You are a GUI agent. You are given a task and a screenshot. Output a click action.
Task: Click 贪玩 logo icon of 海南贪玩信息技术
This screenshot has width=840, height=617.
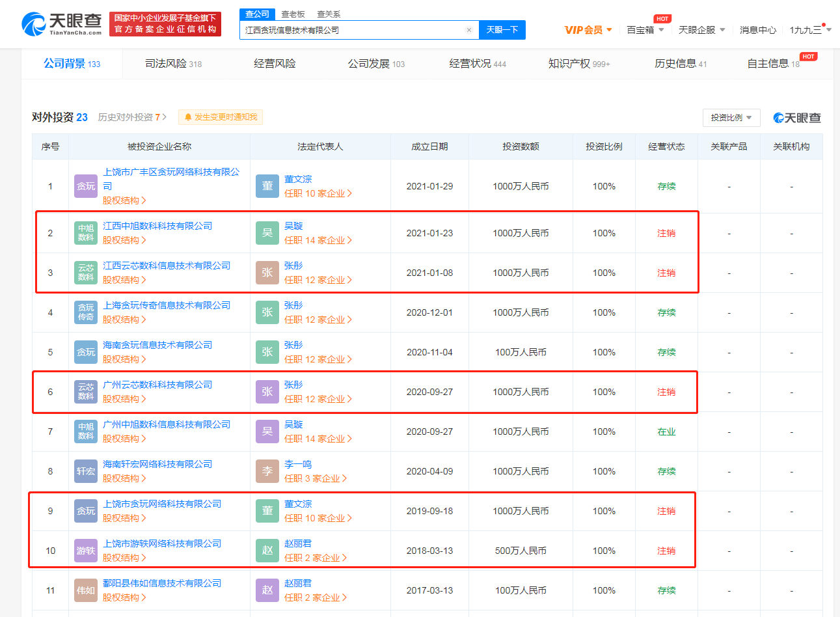pos(86,352)
